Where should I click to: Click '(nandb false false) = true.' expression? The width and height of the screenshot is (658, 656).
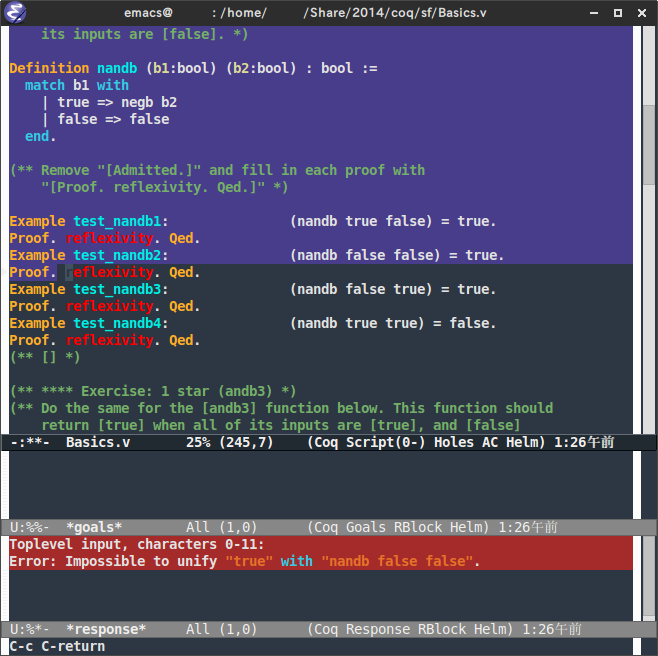tap(397, 255)
